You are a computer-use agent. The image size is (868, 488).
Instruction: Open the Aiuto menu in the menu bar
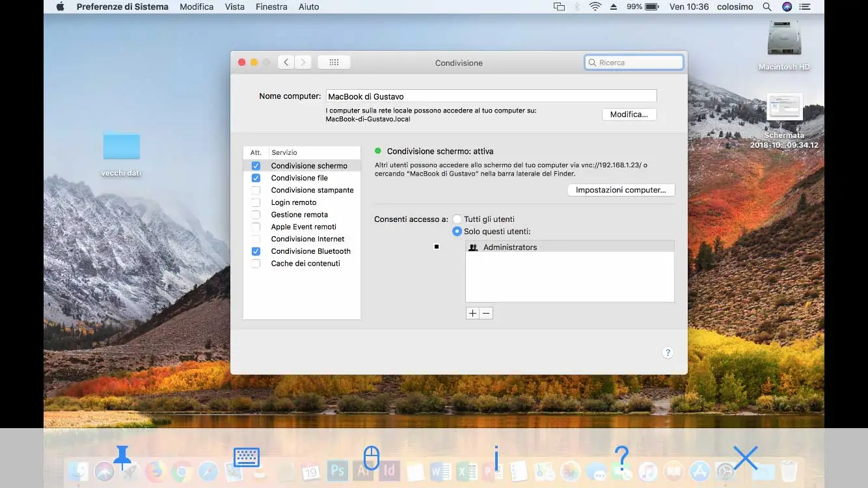tap(308, 7)
